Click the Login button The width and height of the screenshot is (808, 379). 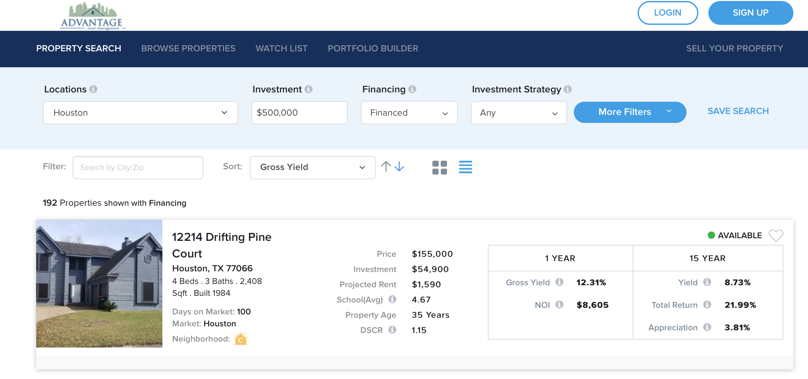pyautogui.click(x=668, y=13)
